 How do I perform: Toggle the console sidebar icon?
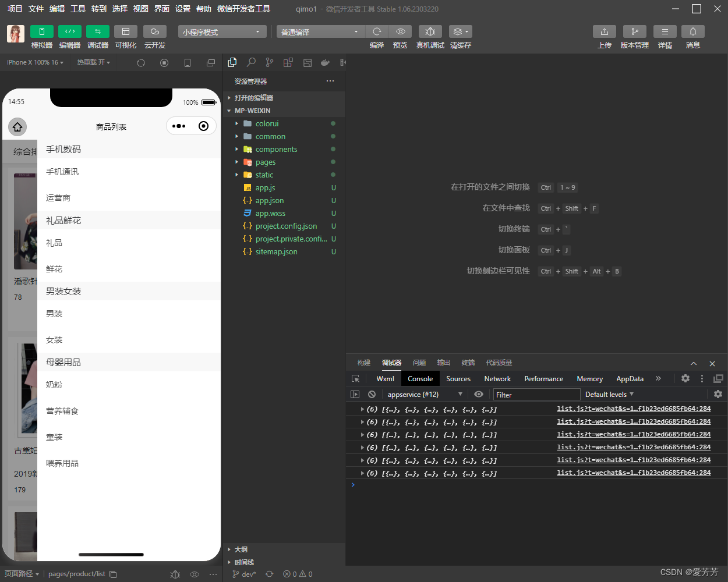click(355, 395)
